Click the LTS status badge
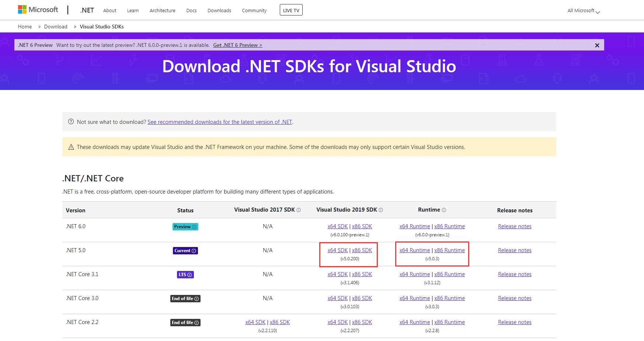The width and height of the screenshot is (644, 341). (x=185, y=275)
